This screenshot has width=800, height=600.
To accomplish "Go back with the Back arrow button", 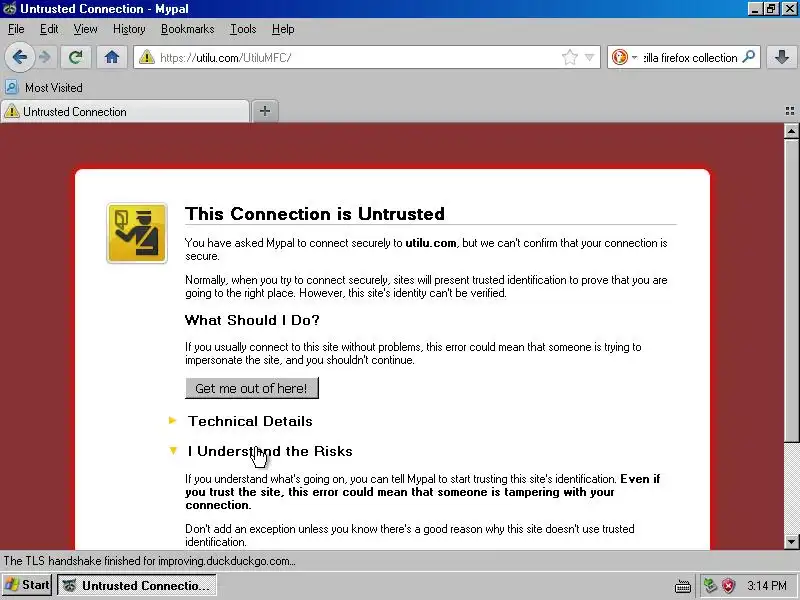I will (x=19, y=57).
